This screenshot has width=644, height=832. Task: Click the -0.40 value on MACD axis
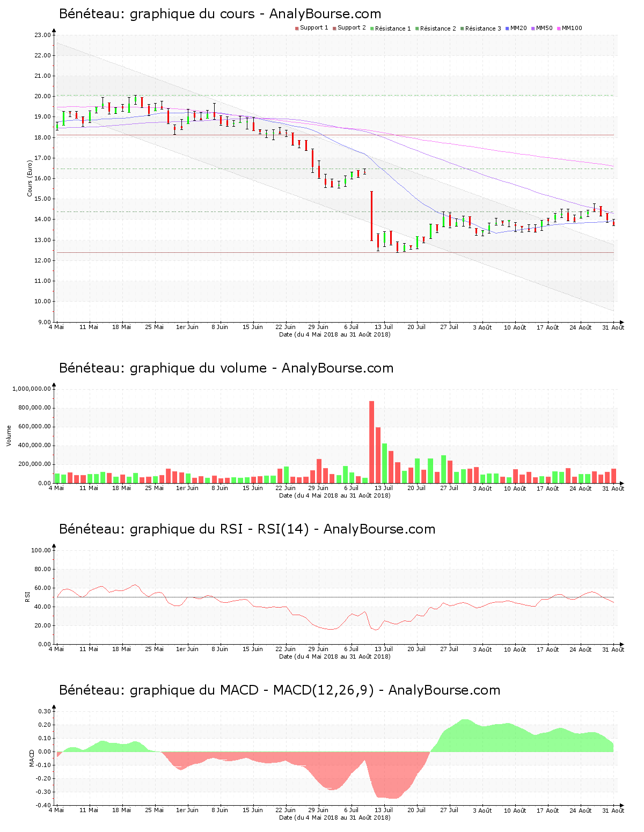click(43, 805)
